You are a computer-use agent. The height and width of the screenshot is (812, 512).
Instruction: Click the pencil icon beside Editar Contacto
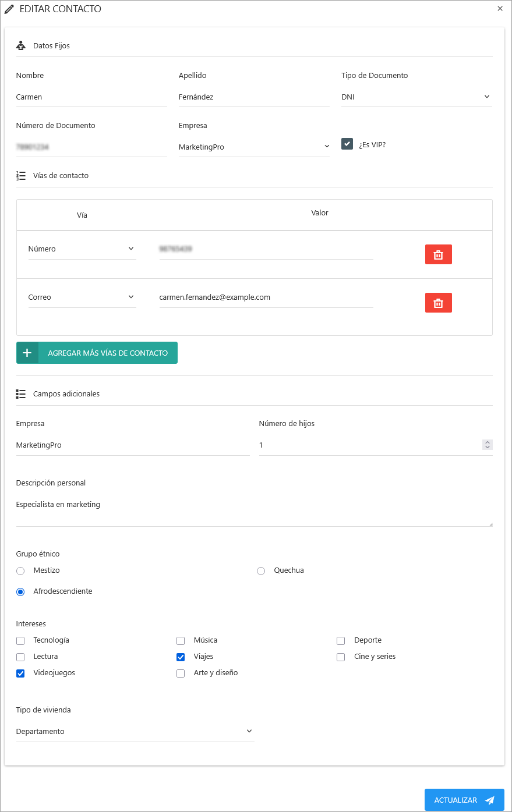(x=9, y=9)
